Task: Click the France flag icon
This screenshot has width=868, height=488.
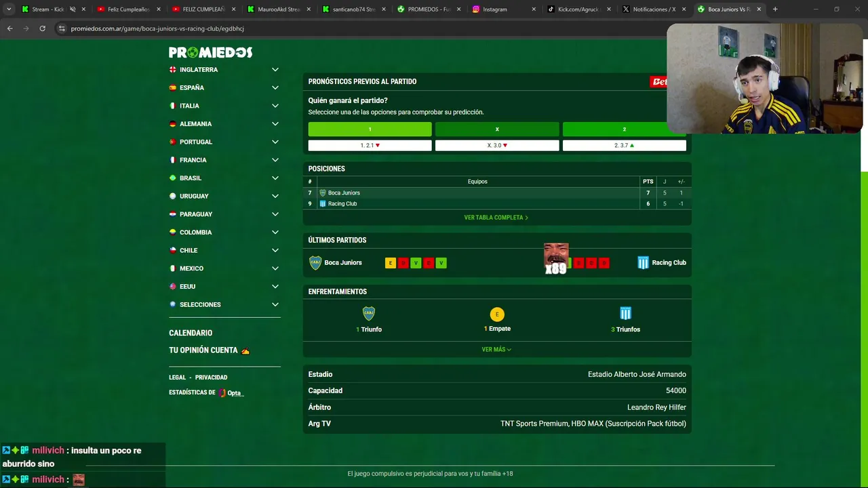Action: [173, 160]
